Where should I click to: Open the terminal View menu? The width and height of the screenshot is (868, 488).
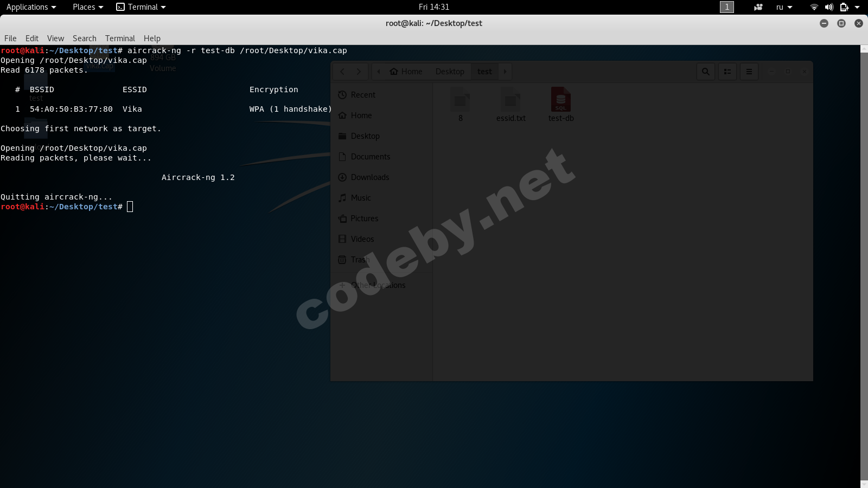(x=55, y=38)
